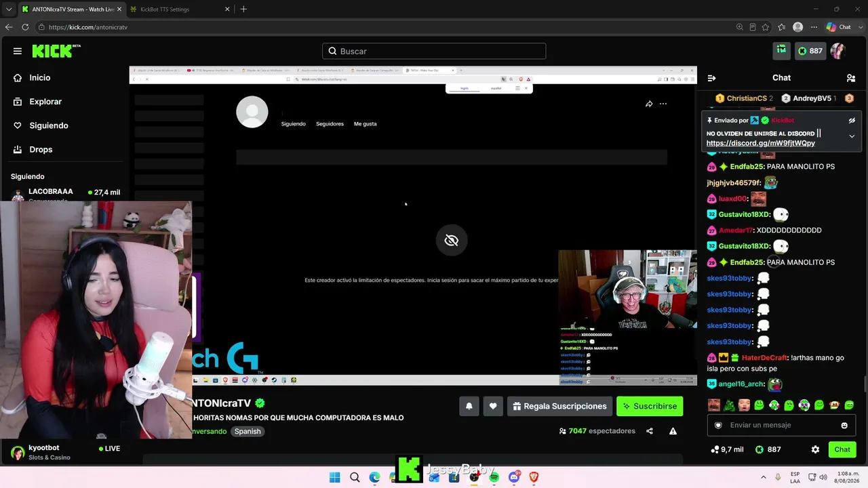Pick the green tree quick emote

point(729,405)
